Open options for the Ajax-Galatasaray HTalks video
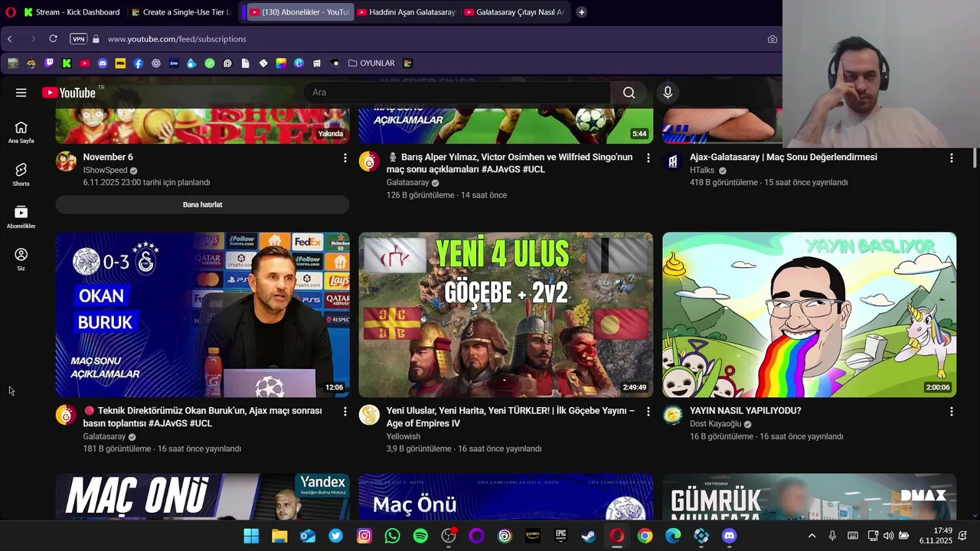 coord(951,158)
